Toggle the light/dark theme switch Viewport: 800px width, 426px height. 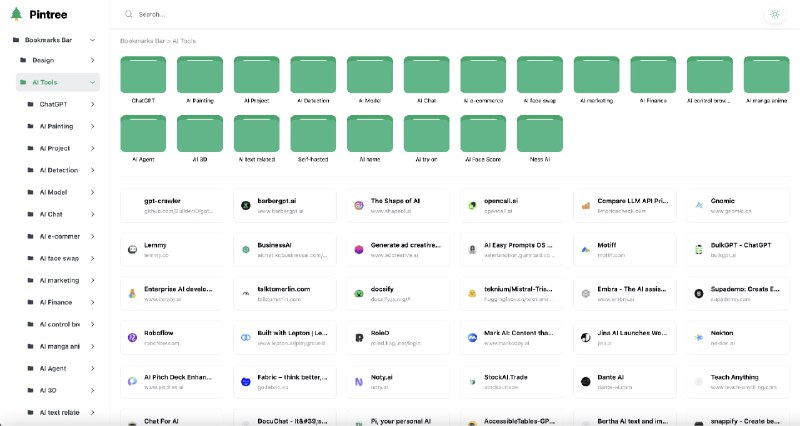pos(775,15)
